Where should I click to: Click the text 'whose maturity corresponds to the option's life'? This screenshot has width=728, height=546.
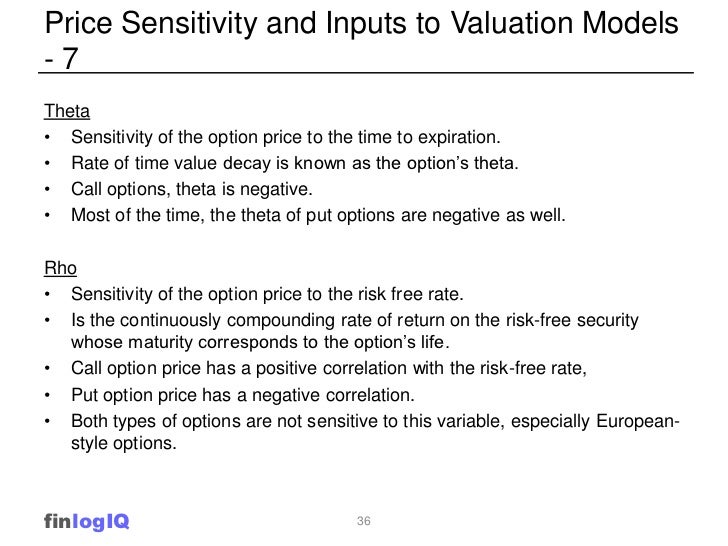(260, 342)
